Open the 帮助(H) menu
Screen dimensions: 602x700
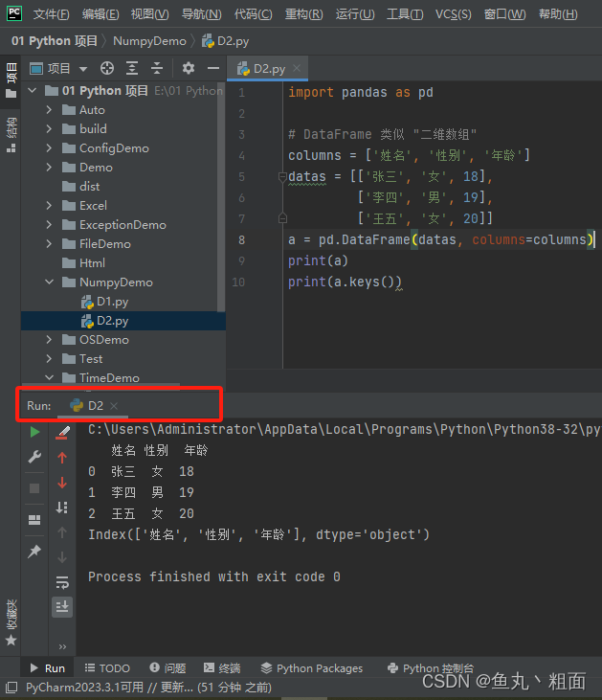click(558, 14)
